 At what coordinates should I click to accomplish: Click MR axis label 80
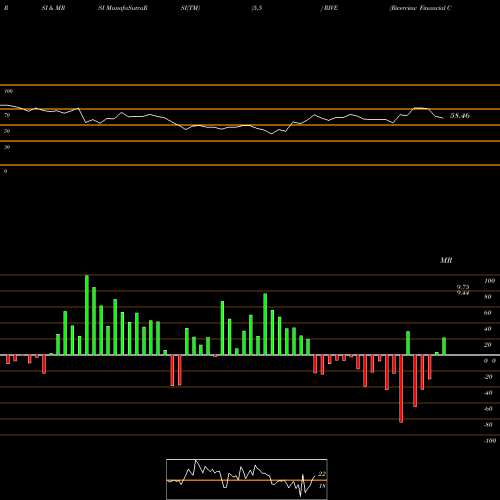pos(488,297)
